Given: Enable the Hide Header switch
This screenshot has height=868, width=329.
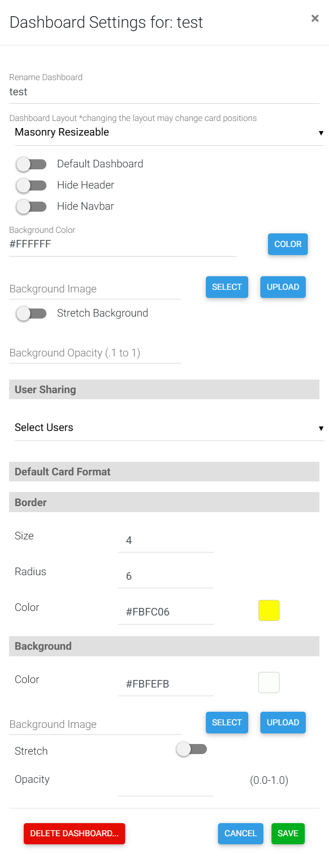Looking at the screenshot, I should pos(31,185).
